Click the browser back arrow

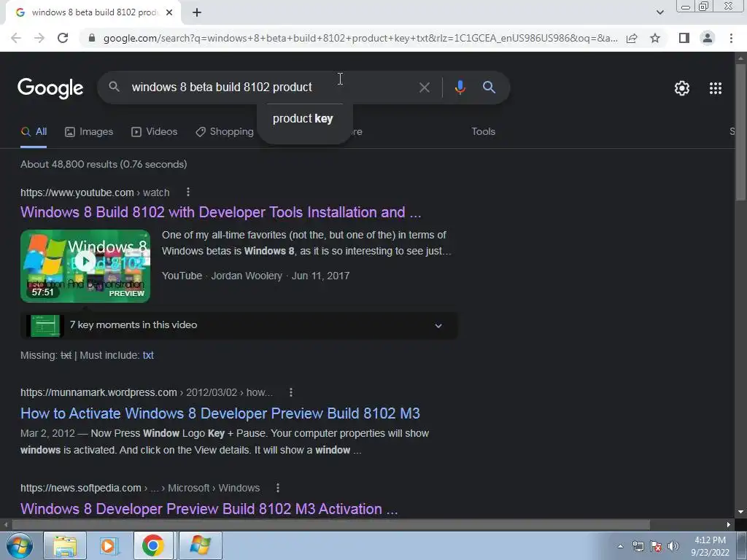tap(16, 38)
